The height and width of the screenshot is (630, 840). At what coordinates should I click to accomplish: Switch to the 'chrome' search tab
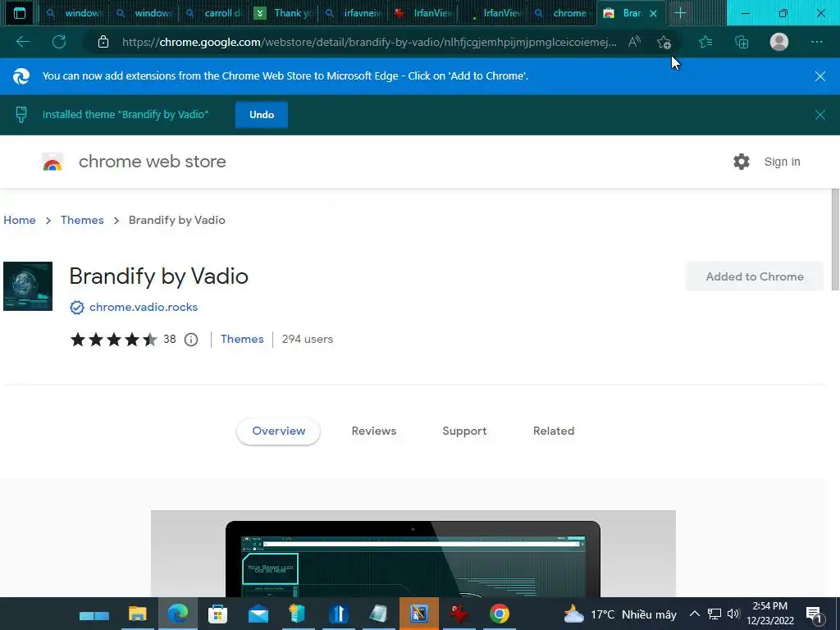pyautogui.click(x=563, y=13)
